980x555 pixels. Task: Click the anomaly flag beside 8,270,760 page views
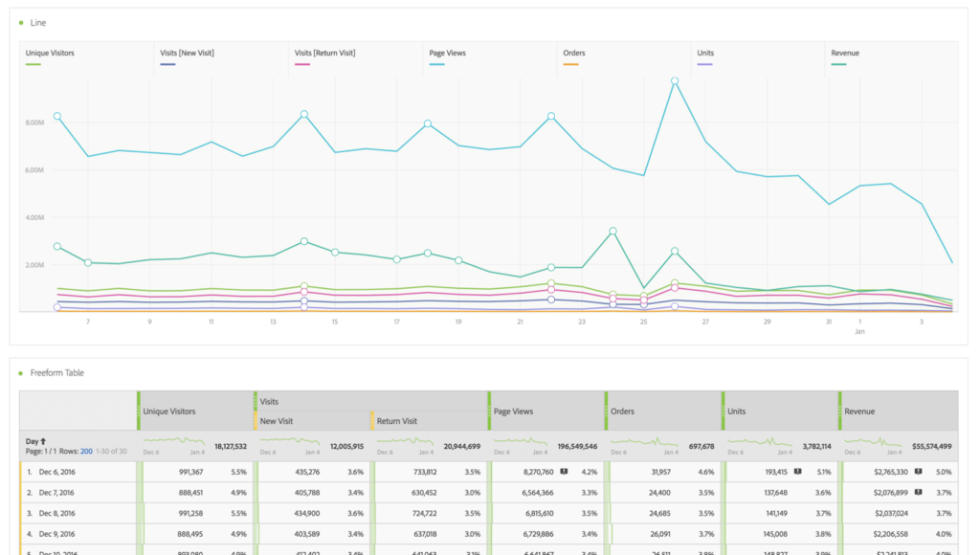(x=563, y=471)
